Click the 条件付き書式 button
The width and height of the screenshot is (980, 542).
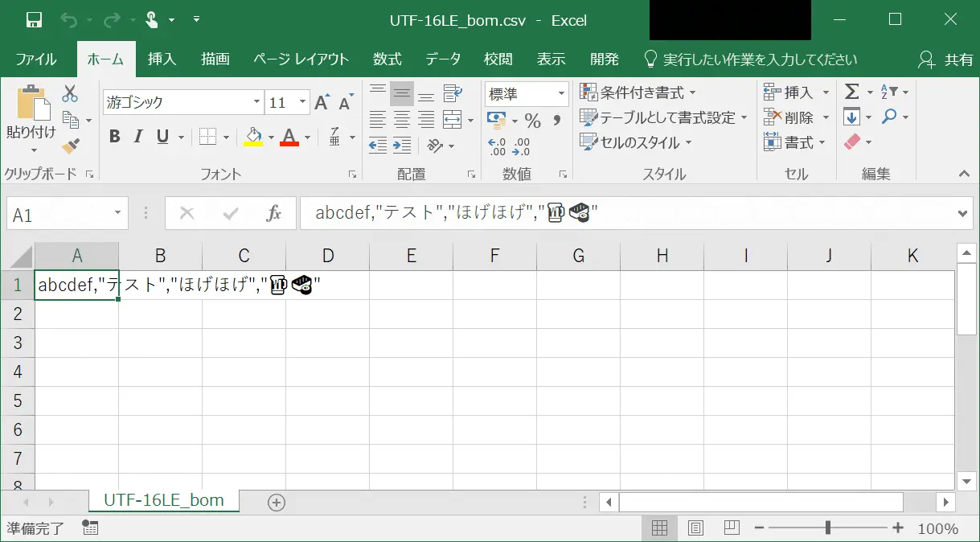point(639,92)
